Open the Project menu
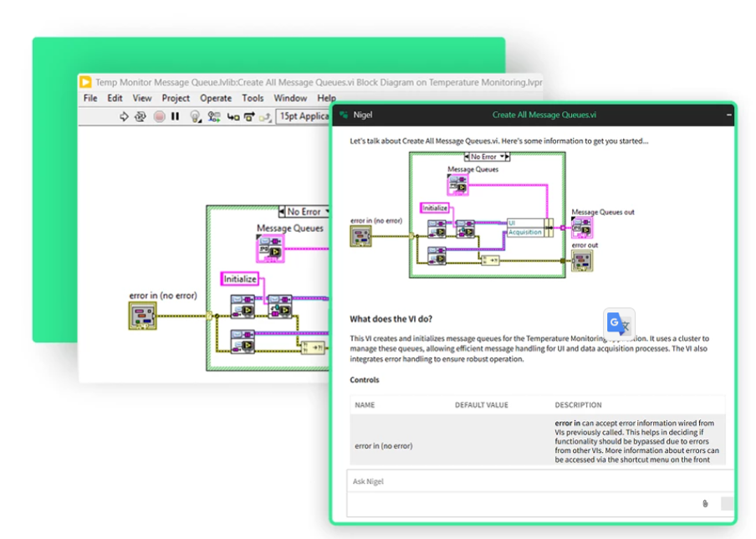This screenshot has height=539, width=756. point(176,98)
